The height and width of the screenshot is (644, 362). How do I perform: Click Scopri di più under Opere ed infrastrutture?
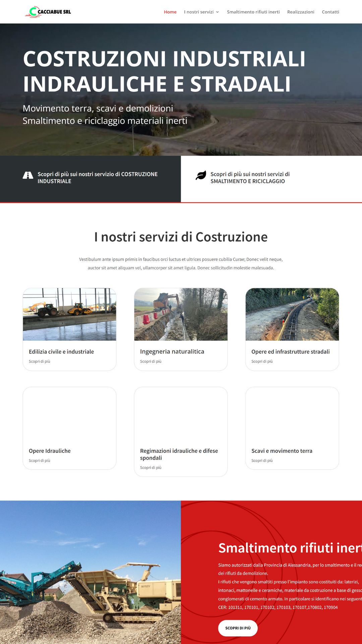262,361
